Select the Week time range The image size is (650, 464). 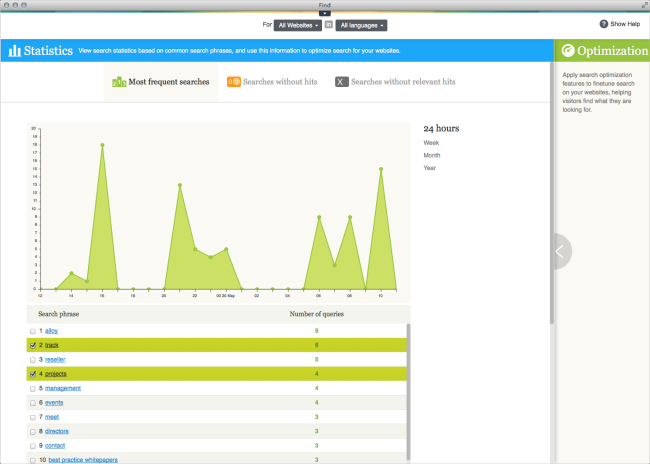(431, 143)
